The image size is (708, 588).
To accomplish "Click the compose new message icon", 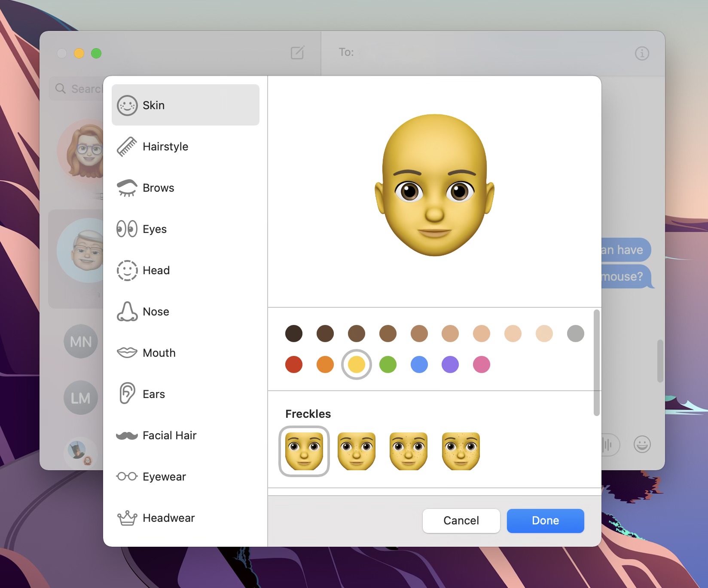I will point(297,52).
